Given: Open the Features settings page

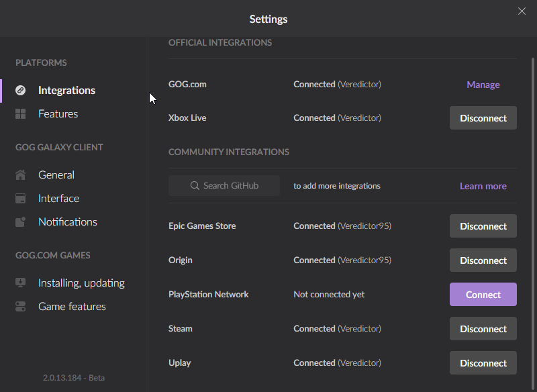Looking at the screenshot, I should point(58,114).
